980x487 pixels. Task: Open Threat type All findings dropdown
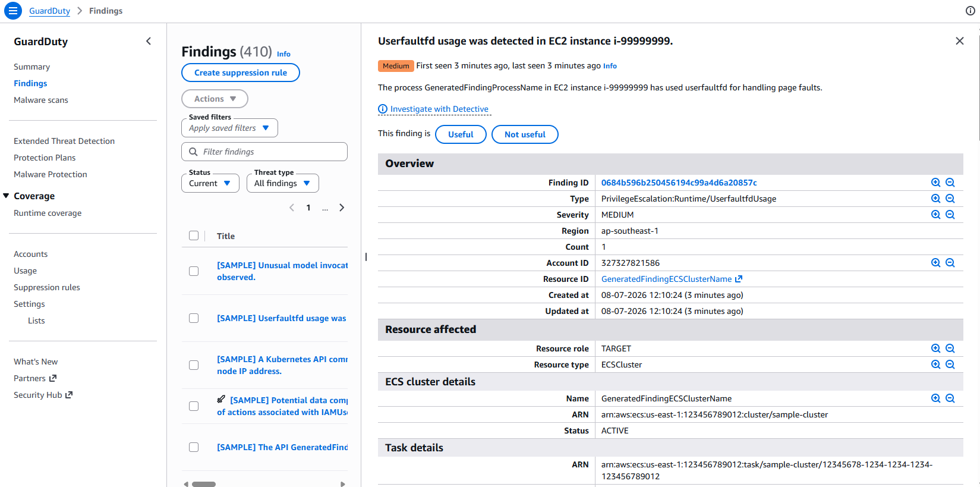(283, 183)
